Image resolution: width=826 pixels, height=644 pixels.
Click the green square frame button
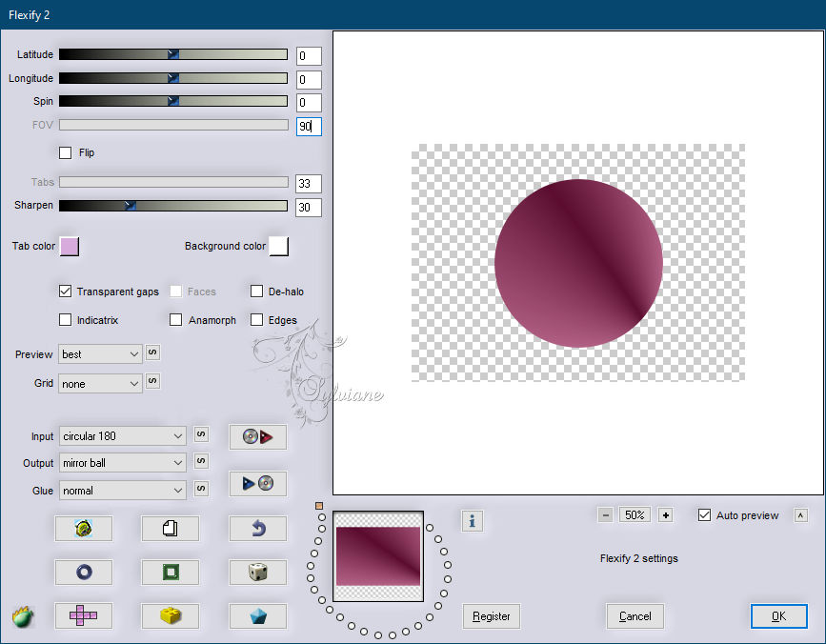pyautogui.click(x=171, y=572)
